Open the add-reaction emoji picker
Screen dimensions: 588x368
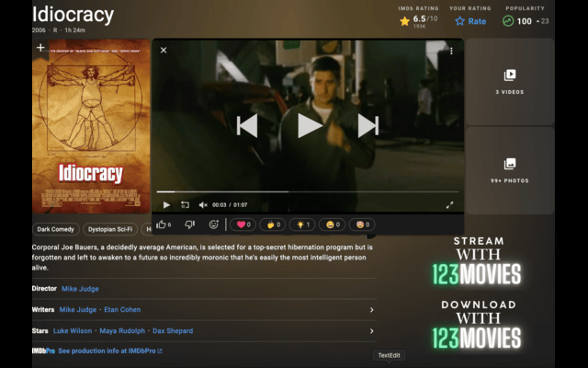coord(214,224)
